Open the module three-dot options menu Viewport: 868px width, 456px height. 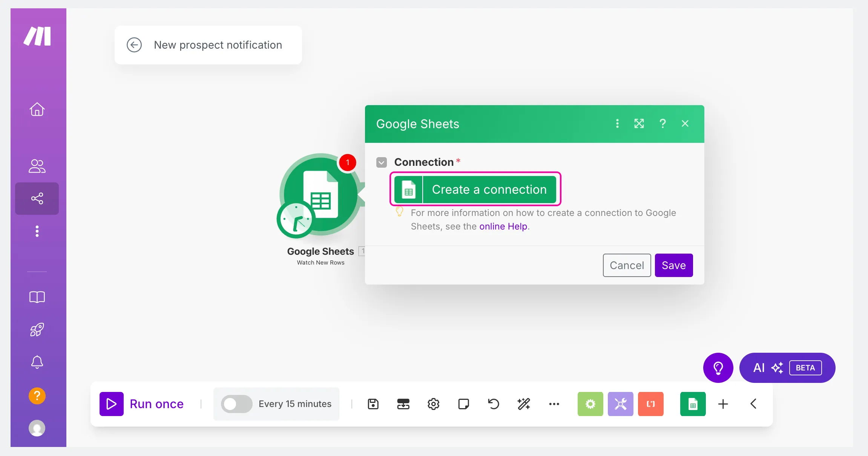coord(617,124)
